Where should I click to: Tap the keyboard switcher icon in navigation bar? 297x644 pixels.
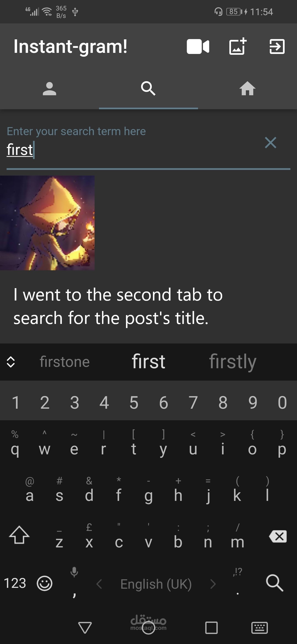coord(260,628)
